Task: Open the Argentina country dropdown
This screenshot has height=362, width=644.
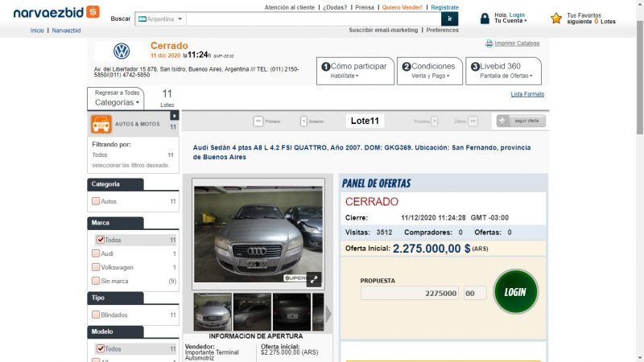Action: tap(160, 19)
